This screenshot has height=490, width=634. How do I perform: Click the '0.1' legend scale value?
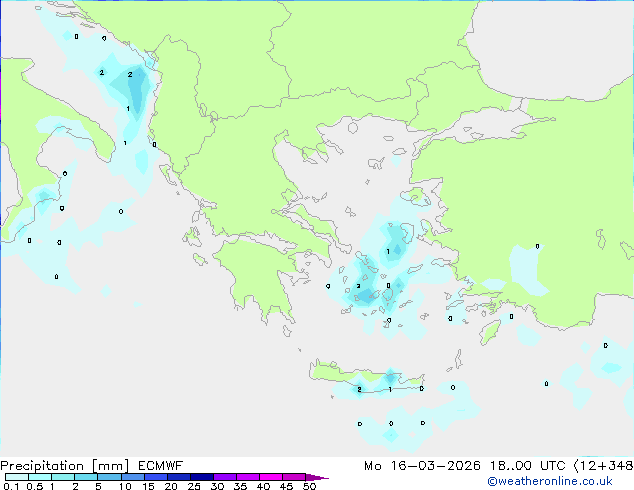click(11, 486)
